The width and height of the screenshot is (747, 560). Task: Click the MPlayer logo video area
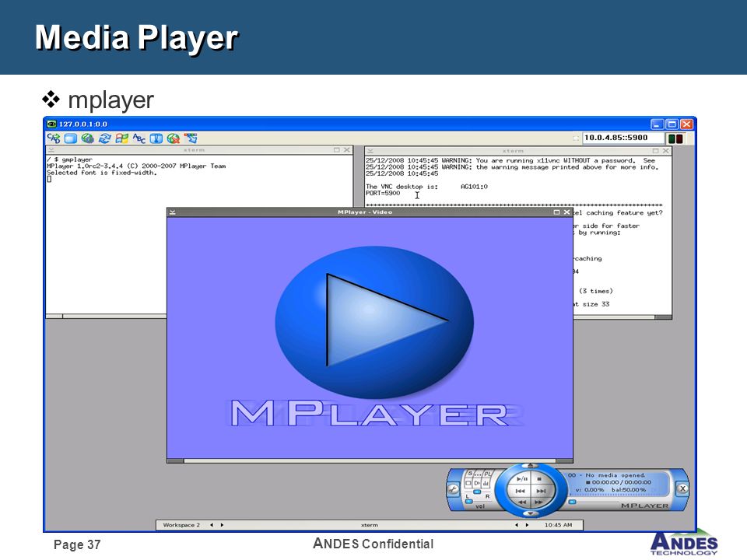(370, 338)
